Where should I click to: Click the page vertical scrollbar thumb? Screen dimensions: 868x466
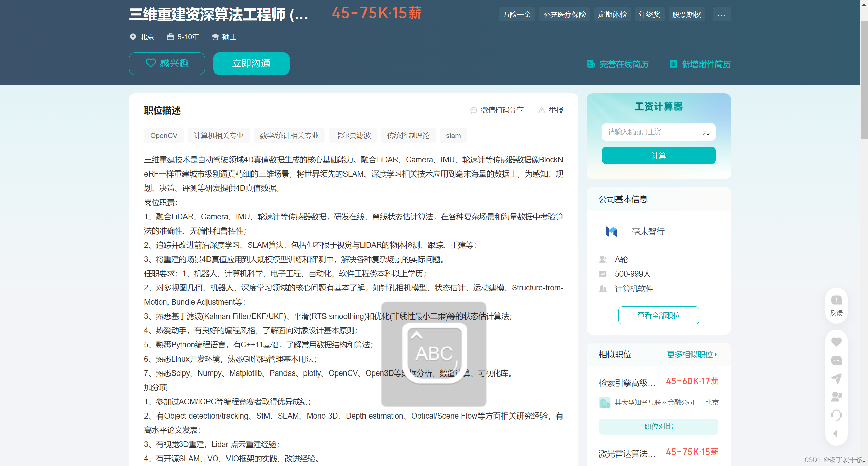[864, 80]
